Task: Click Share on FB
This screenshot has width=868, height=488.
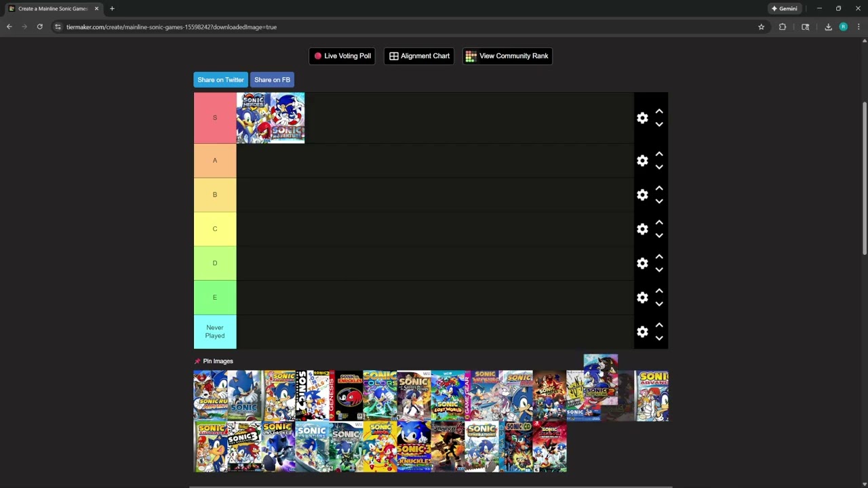Action: coord(272,80)
